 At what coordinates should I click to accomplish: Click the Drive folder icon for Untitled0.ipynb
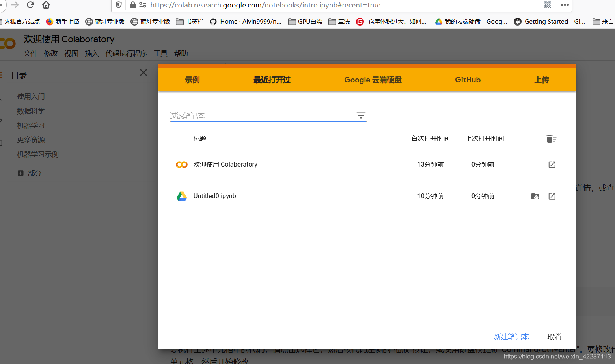tap(535, 196)
